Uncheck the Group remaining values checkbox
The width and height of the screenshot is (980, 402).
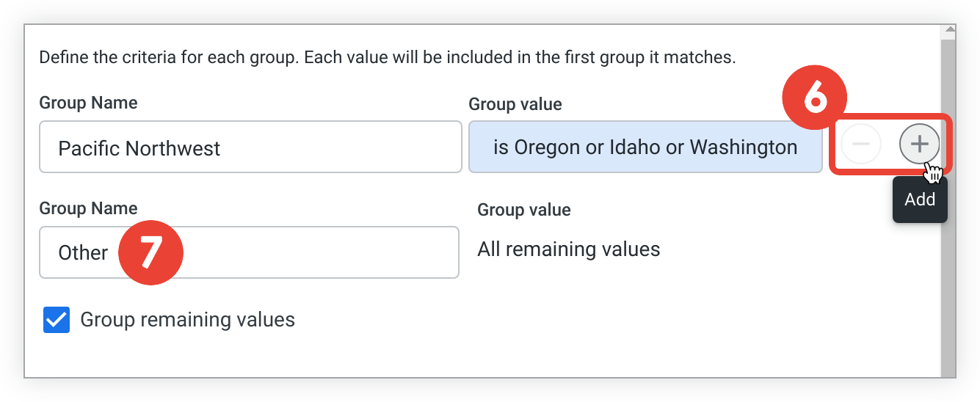57,321
